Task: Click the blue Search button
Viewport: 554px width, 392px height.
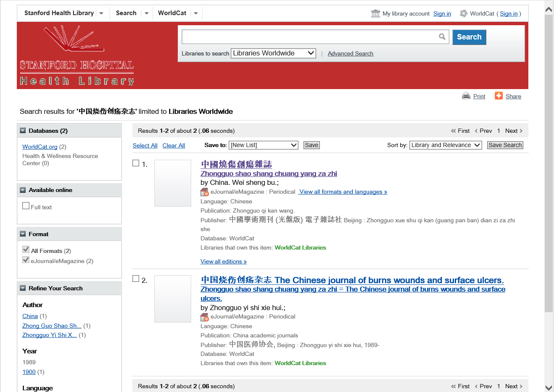Action: click(x=469, y=37)
